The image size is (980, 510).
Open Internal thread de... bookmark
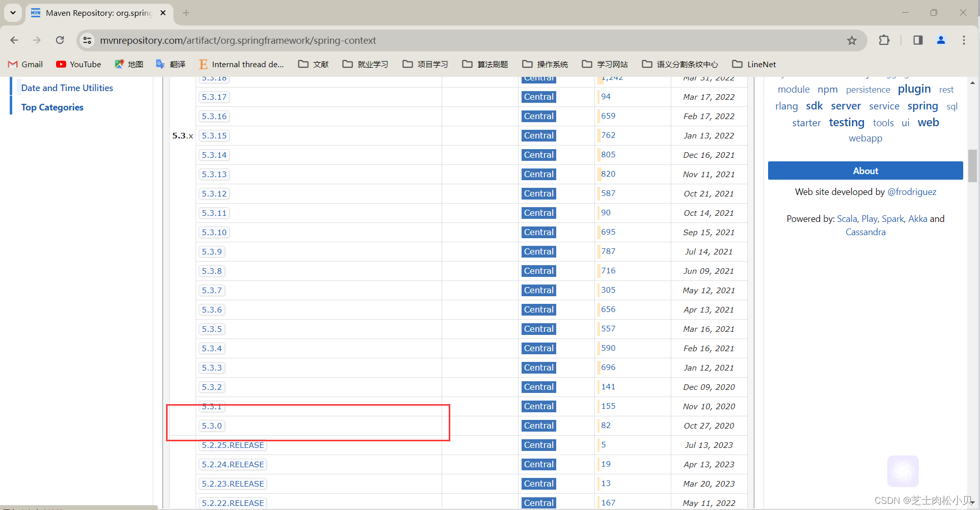241,64
